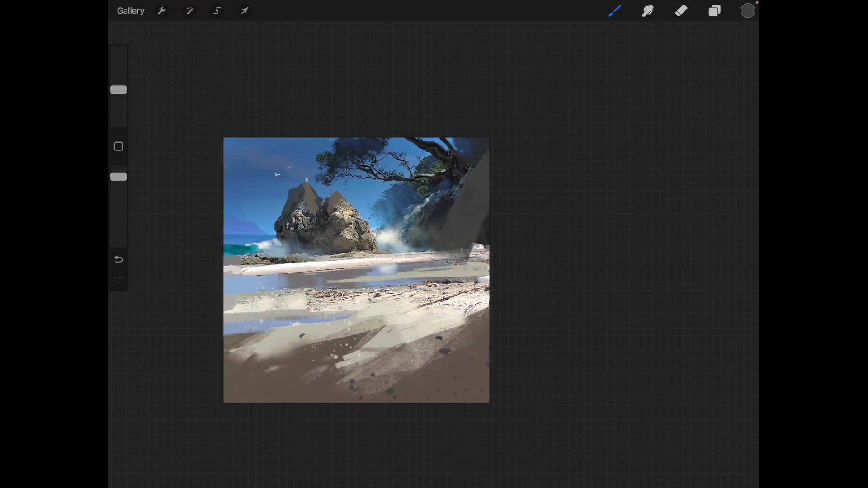Redo the last undone action
This screenshot has height=488, width=868.
[x=119, y=280]
